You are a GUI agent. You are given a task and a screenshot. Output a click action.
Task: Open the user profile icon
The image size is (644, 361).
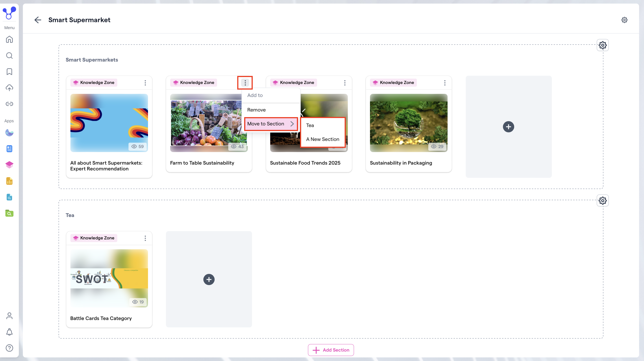[9, 316]
